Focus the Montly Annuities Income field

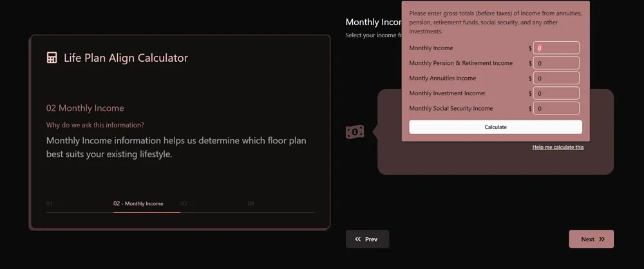click(556, 78)
